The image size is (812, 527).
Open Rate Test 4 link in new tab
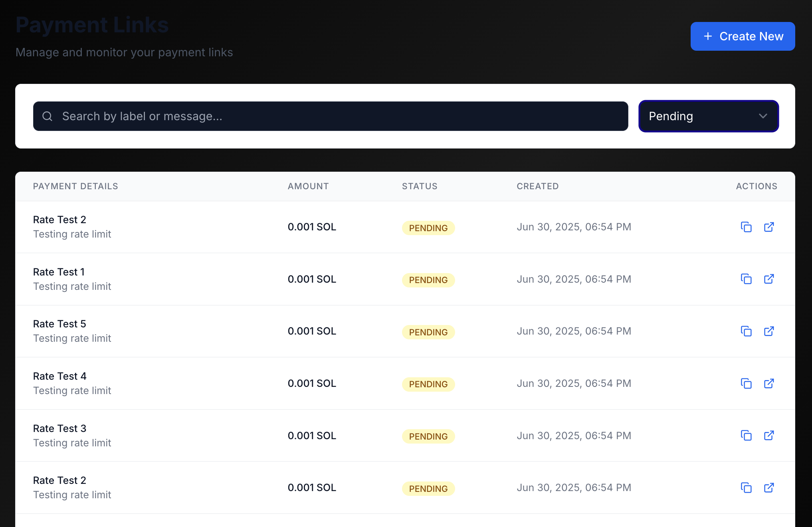pos(769,384)
